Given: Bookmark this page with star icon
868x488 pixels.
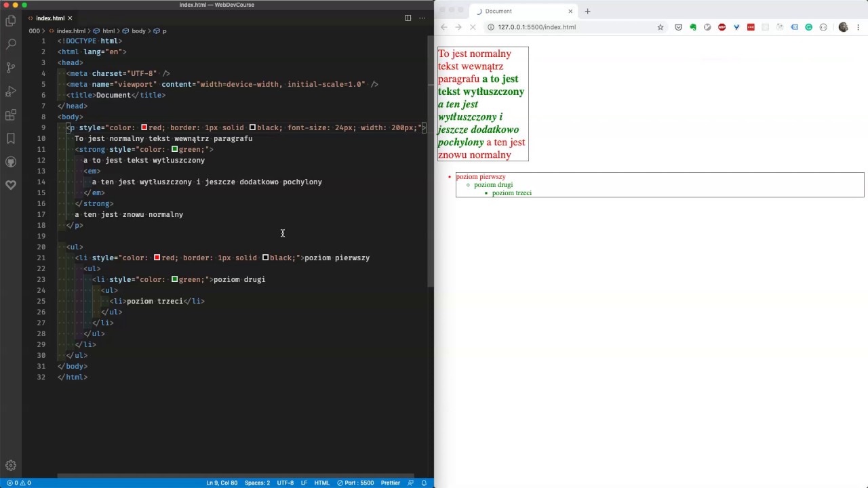Looking at the screenshot, I should coord(660,27).
